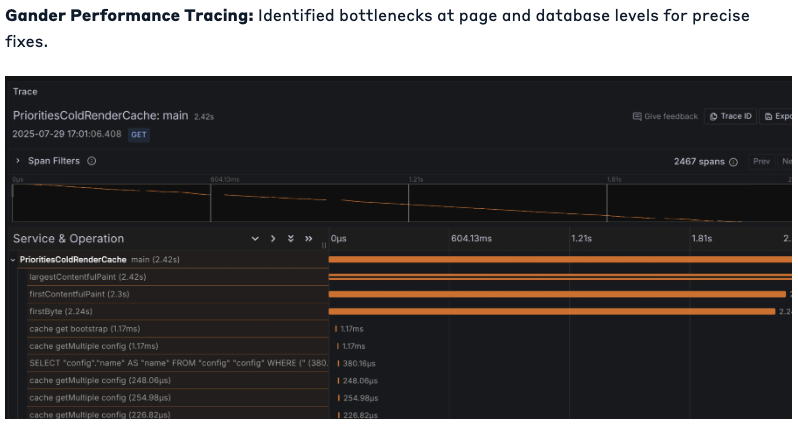This screenshot has height=429, width=798.
Task: Select the cache get bootstrap span
Action: pos(178,329)
